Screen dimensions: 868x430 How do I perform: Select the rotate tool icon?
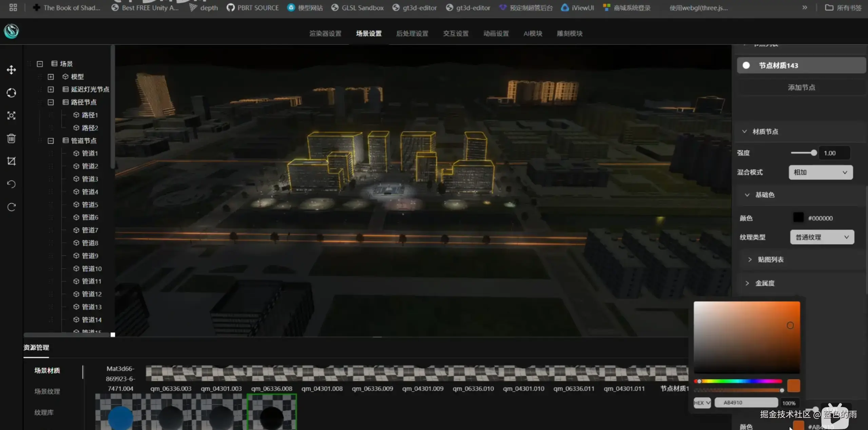pos(11,93)
